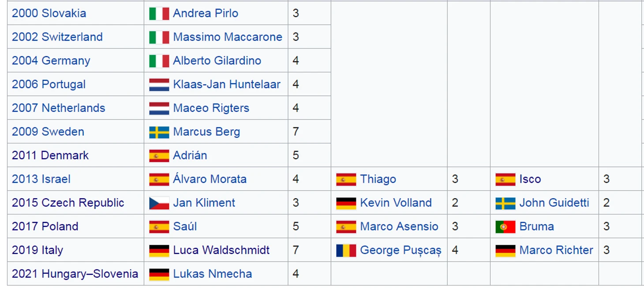Click the Dutch flag next to Klaas-Jan Huntelaar

159,85
